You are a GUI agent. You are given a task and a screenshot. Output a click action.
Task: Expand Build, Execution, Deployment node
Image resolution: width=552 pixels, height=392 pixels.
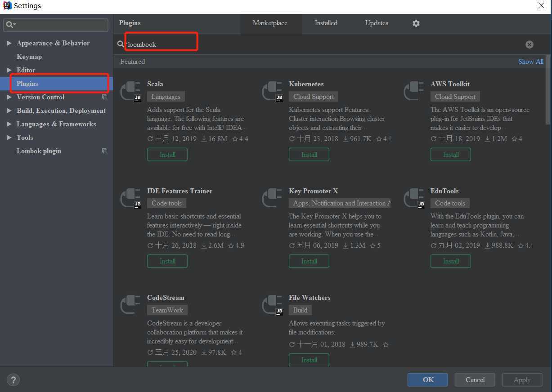[9, 111]
